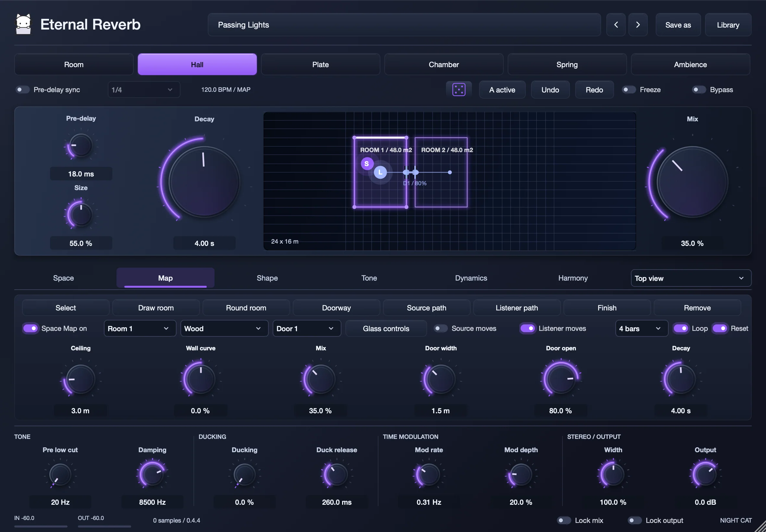766x532 pixels.
Task: Open the Door 1 dropdown
Action: 306,328
